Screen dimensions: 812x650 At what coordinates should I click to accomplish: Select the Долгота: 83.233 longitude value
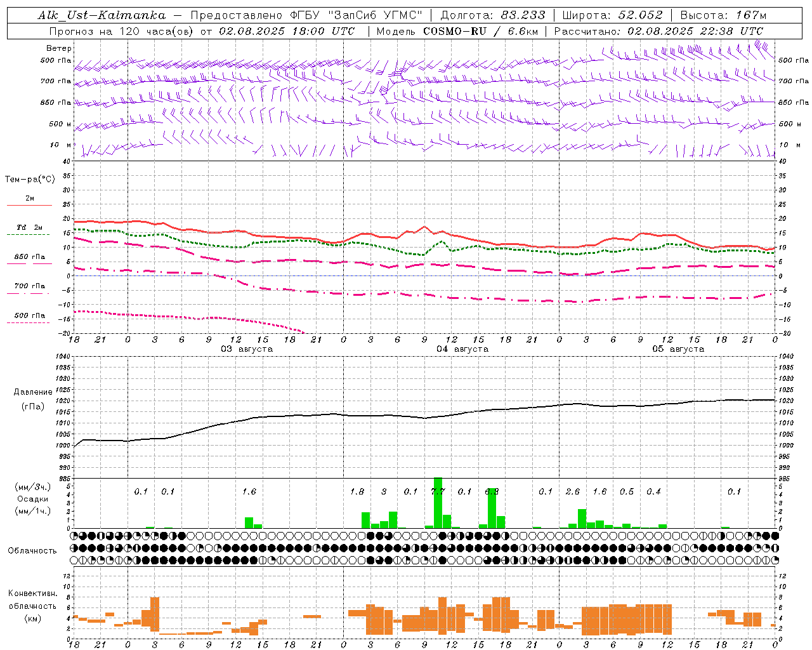(492, 15)
